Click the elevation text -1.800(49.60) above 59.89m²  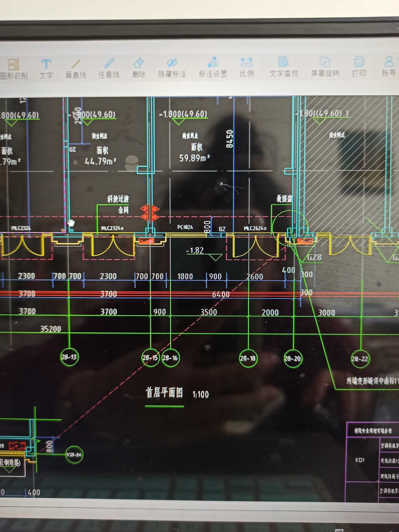[183, 114]
